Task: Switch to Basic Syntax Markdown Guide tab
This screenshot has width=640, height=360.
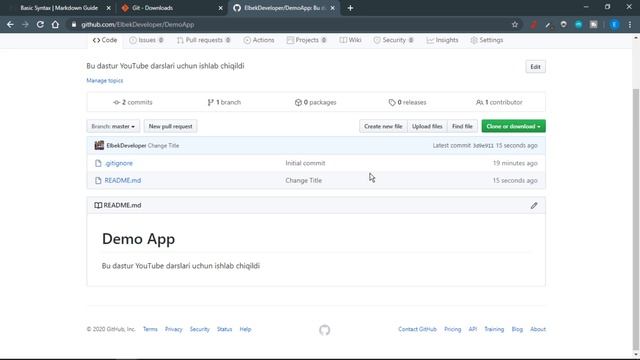Action: [x=59, y=8]
